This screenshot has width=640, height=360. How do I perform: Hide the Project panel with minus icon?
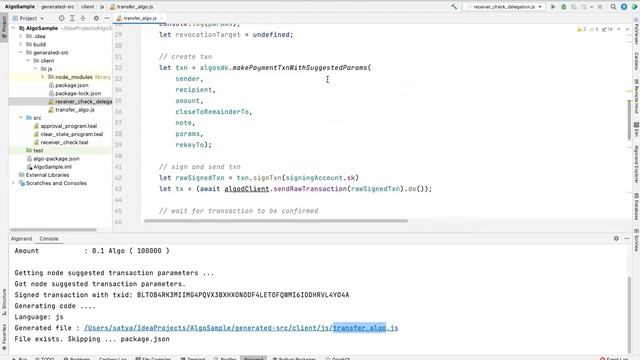pyautogui.click(x=107, y=18)
